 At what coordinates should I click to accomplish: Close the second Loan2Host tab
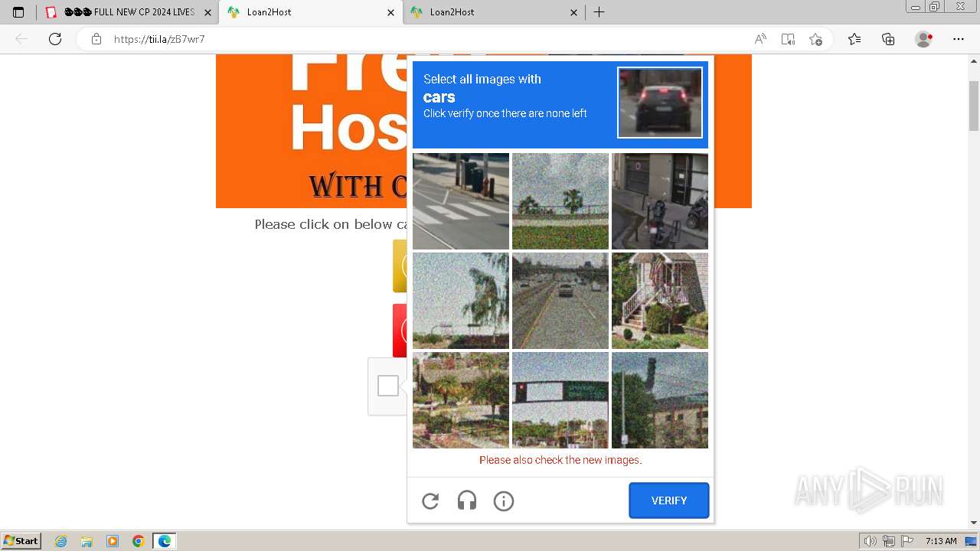(x=574, y=12)
